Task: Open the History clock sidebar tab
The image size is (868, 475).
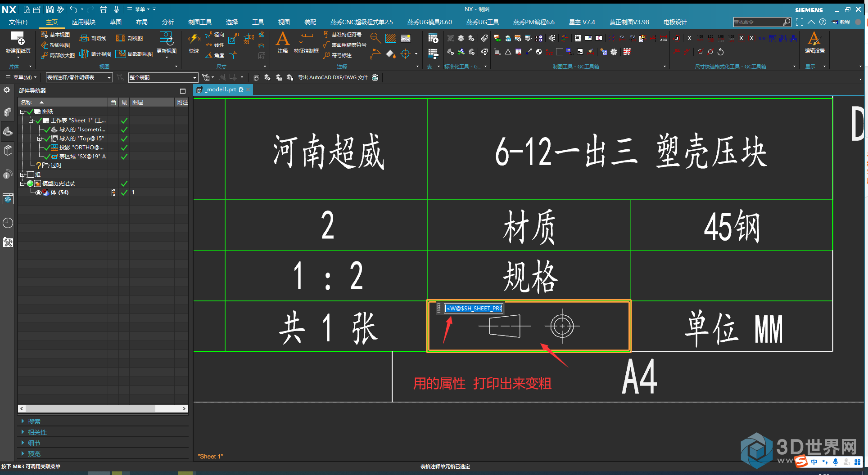Action: [x=8, y=223]
